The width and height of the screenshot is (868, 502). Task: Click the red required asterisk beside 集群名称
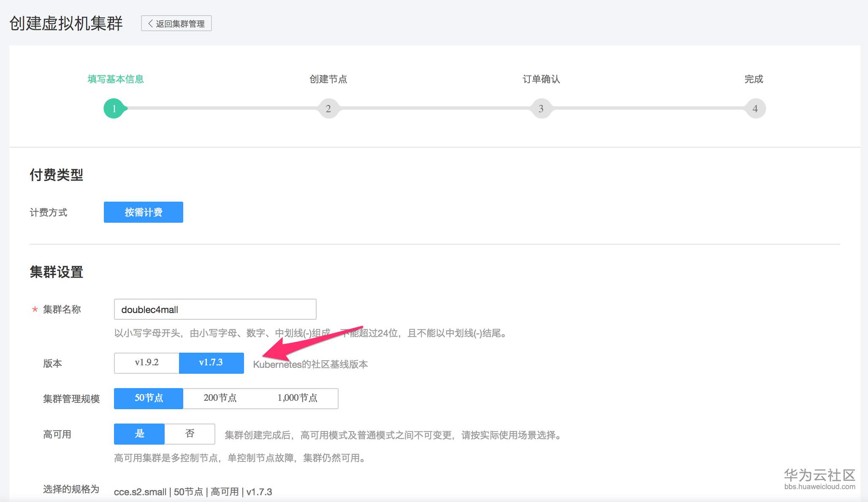(34, 310)
